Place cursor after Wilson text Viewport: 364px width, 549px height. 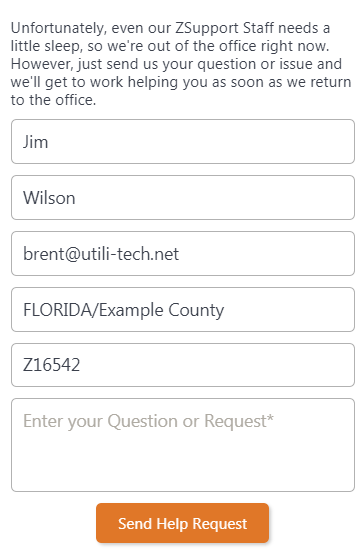pos(76,198)
